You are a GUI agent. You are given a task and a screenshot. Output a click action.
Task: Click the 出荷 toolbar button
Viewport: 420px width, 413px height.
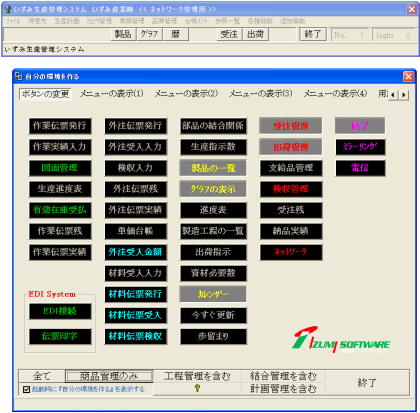point(255,34)
